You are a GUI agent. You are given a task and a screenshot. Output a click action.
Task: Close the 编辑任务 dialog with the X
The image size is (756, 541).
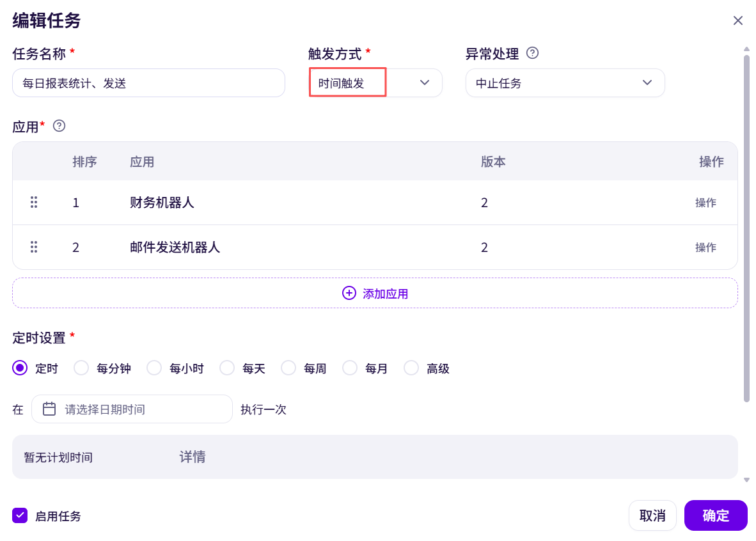737,20
